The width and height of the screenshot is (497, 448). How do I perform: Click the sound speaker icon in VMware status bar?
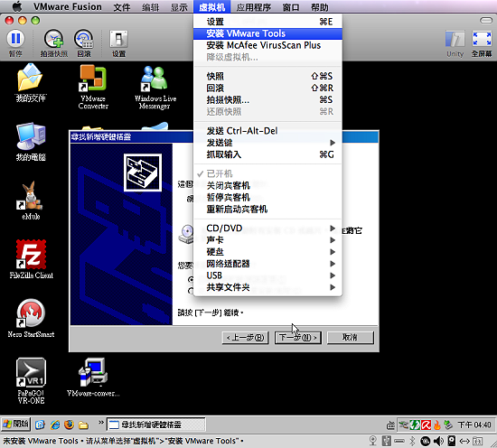coord(438,441)
